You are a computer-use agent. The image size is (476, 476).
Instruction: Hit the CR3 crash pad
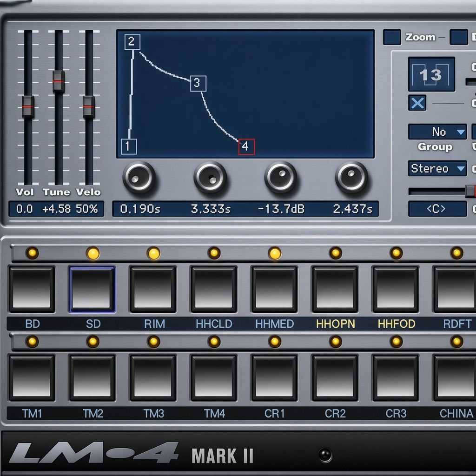tap(396, 377)
